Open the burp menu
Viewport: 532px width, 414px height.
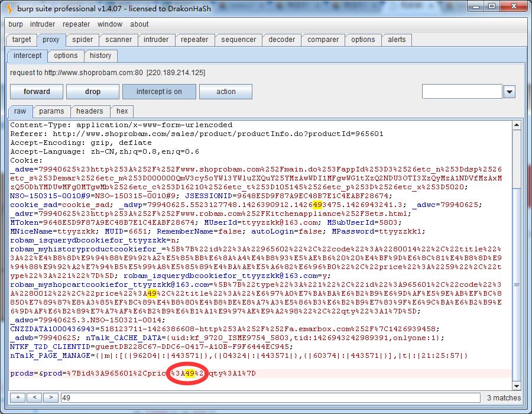click(x=15, y=24)
